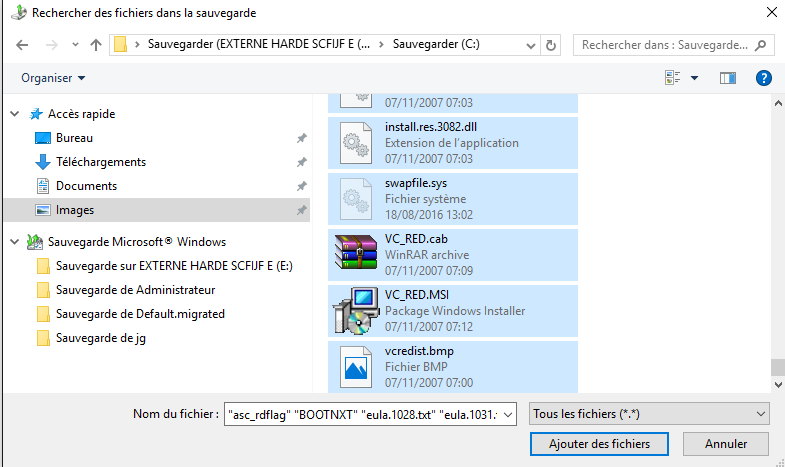Screen dimensions: 785x467
Task: Select the vcredist.bmp image icon
Action: (x=355, y=367)
